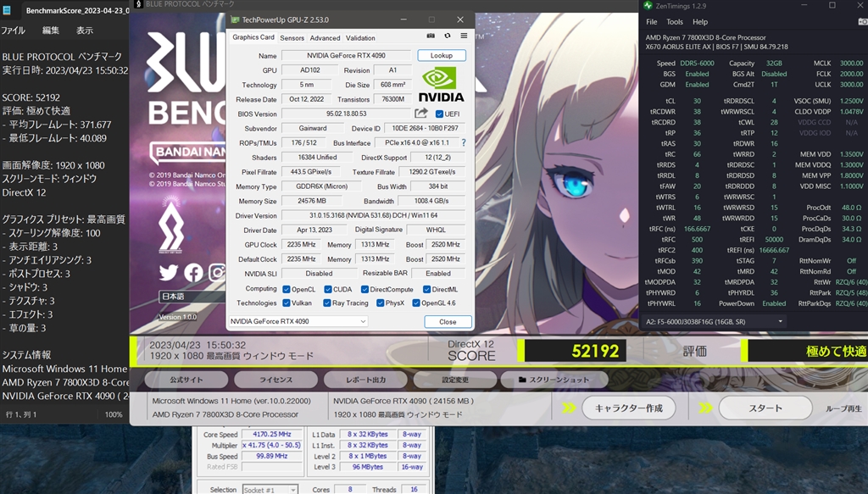This screenshot has width=868, height=494.
Task: Toggle the Vulkan checkbox
Action: click(x=287, y=303)
